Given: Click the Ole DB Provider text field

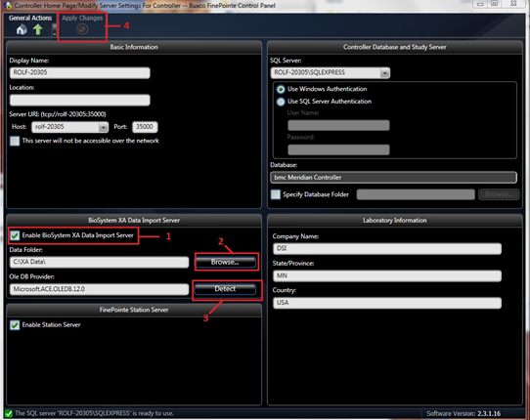Looking at the screenshot, I should (99, 289).
